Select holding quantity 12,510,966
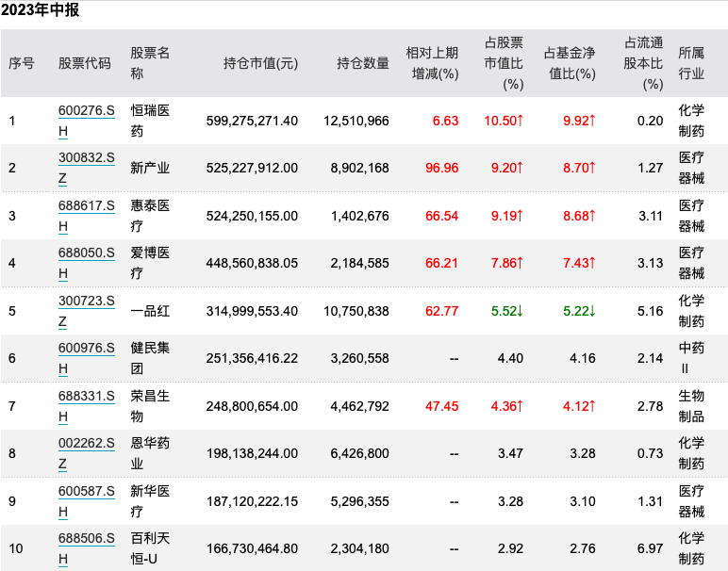Image resolution: width=728 pixels, height=571 pixels. pyautogui.click(x=356, y=121)
